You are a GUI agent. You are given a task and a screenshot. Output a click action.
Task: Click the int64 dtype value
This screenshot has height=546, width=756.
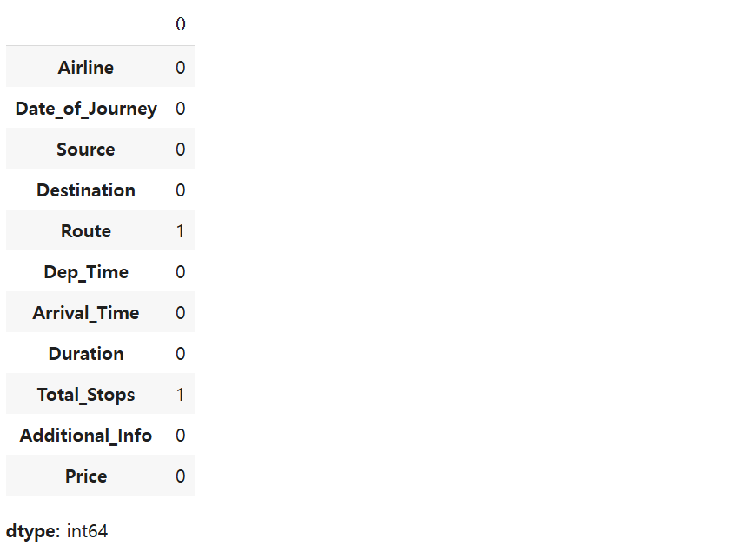[x=87, y=531]
